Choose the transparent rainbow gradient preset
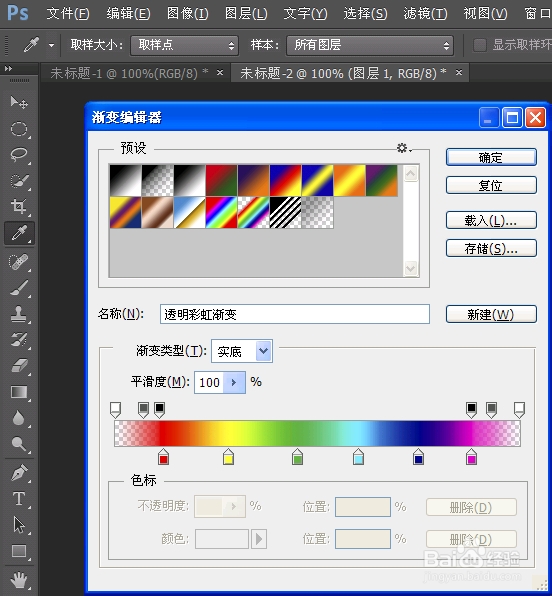The height and width of the screenshot is (596, 552). click(254, 212)
